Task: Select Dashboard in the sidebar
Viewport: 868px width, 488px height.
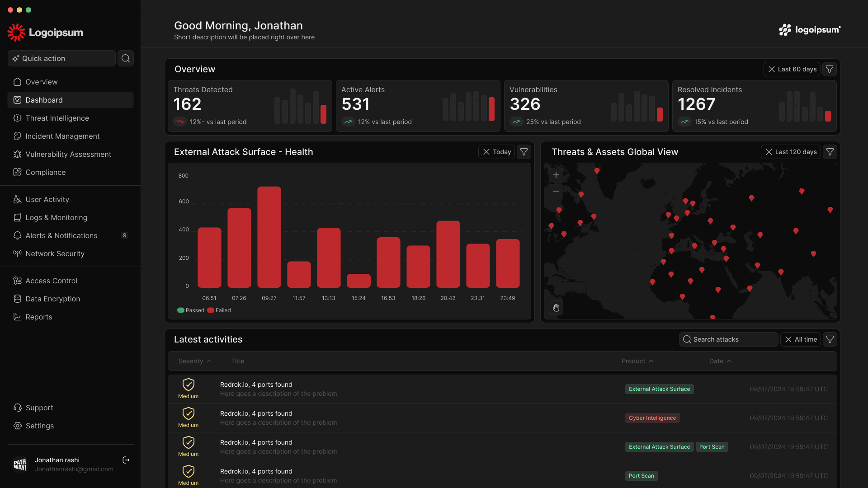Action: click(x=71, y=100)
